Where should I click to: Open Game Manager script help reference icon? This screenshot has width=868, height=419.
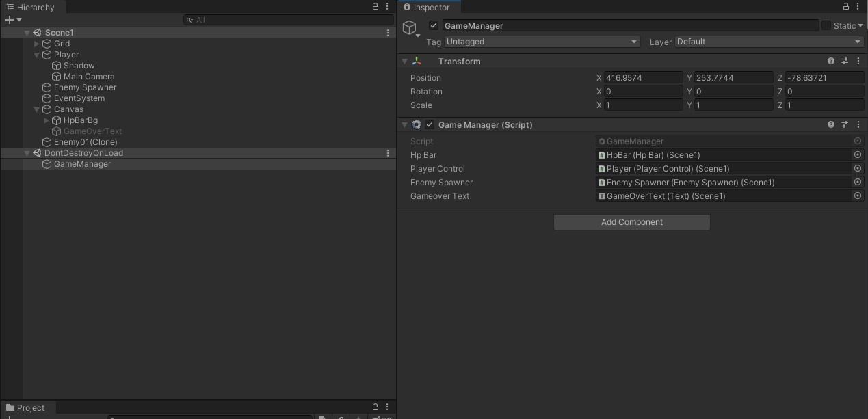[831, 124]
